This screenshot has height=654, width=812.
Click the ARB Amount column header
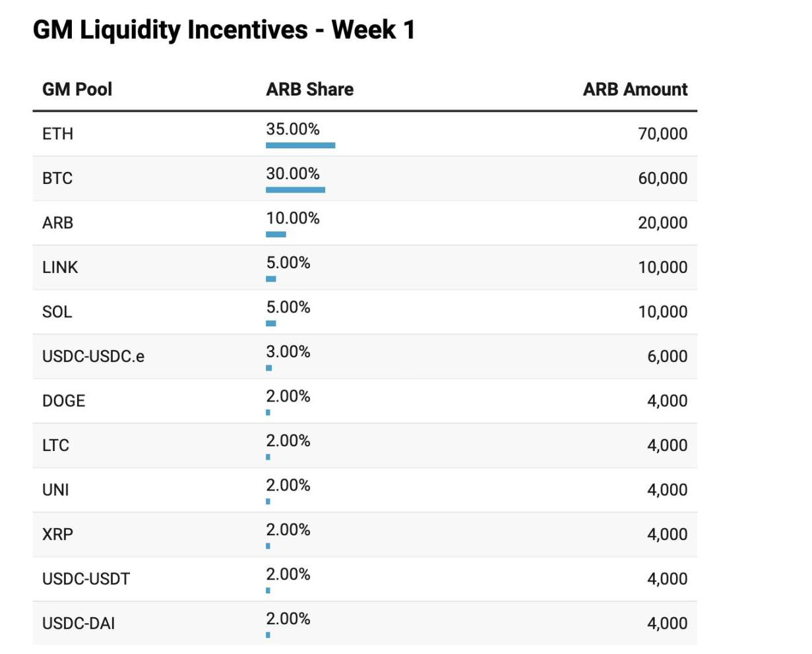coord(635,90)
